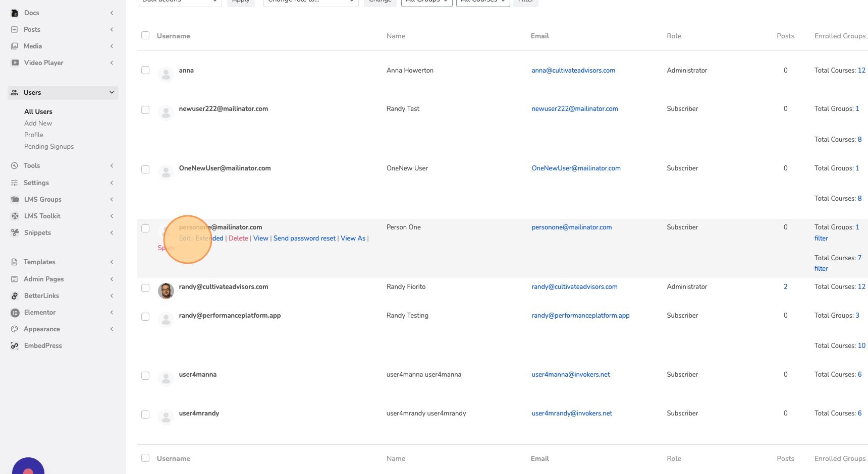Click the EmbedPress icon
The image size is (868, 474).
(x=15, y=346)
